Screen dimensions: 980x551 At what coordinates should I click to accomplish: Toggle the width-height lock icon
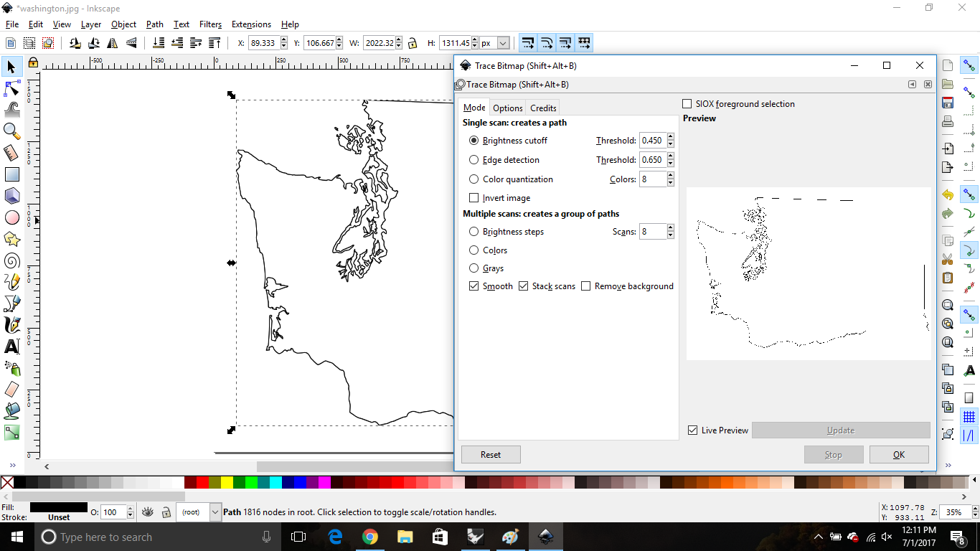(x=411, y=43)
